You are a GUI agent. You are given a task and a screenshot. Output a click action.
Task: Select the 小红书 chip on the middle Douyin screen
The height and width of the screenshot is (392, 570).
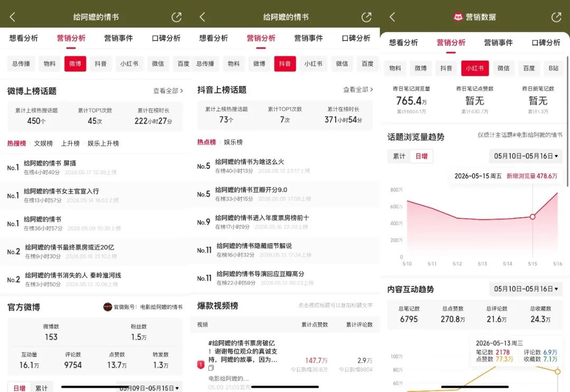tap(313, 64)
